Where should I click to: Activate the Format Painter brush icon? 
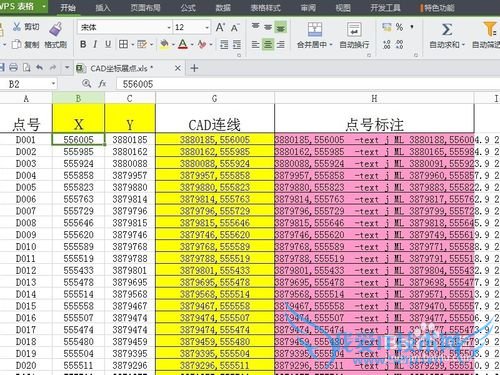click(x=56, y=29)
